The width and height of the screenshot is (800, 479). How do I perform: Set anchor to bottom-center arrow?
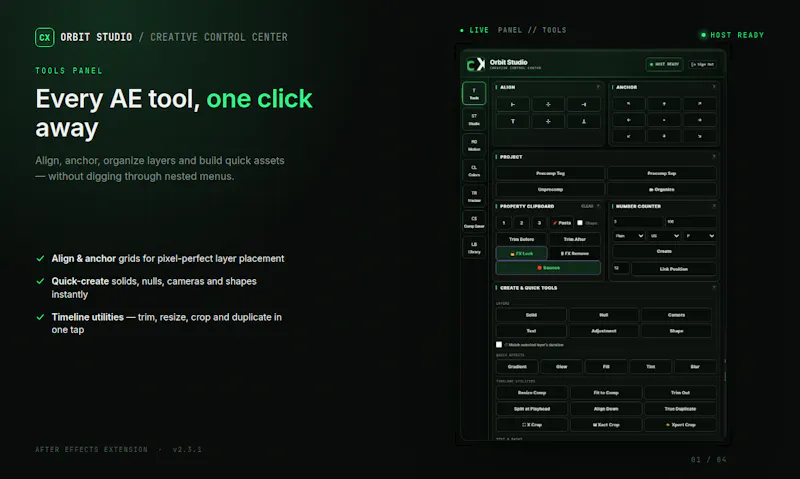(664, 136)
